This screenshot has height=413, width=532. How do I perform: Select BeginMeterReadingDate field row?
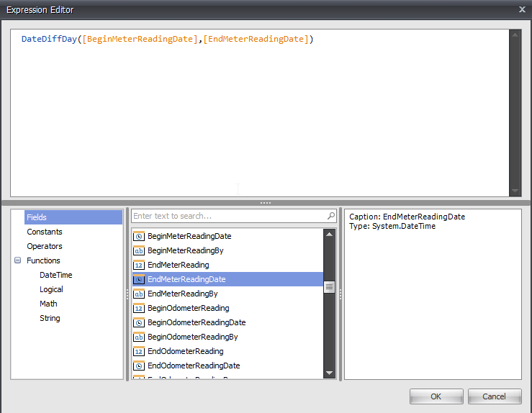pyautogui.click(x=227, y=236)
